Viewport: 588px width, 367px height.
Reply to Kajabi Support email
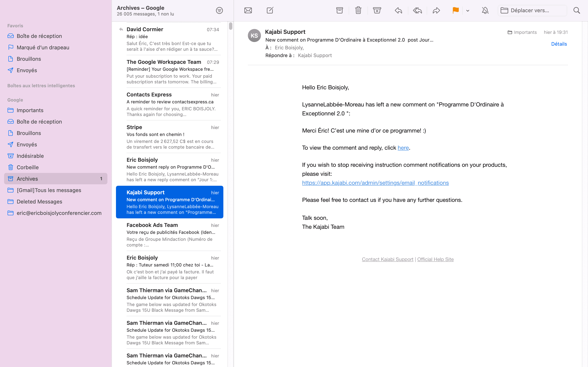(x=399, y=10)
